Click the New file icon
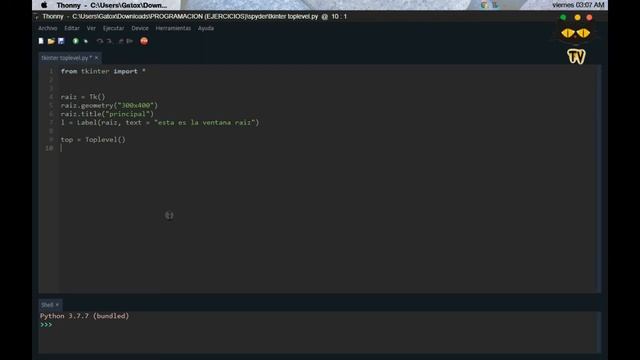This screenshot has width=640, height=360. [x=41, y=41]
